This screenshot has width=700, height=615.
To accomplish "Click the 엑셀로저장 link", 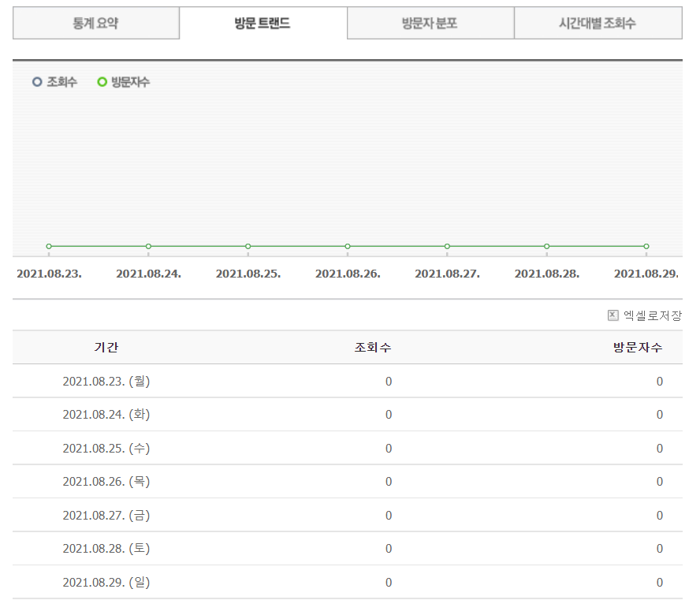I will point(652,315).
